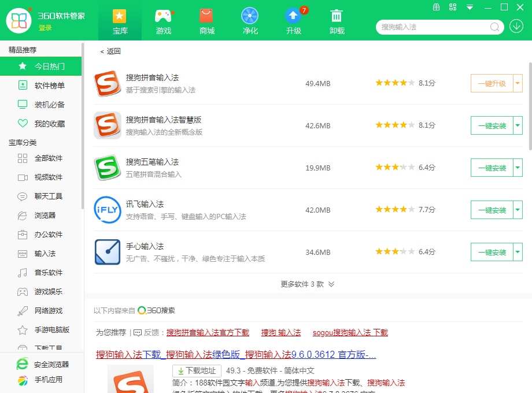
Task: Open 手机应用 at sidebar bottom
Action: coord(39,380)
